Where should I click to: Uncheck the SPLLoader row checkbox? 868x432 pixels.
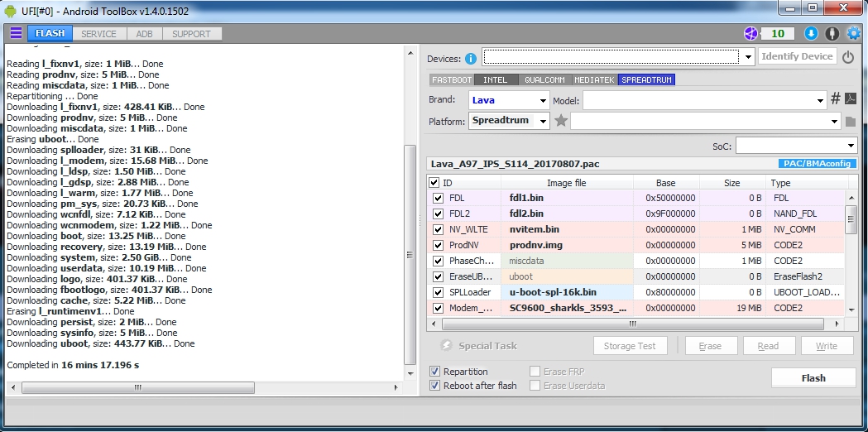(x=438, y=292)
